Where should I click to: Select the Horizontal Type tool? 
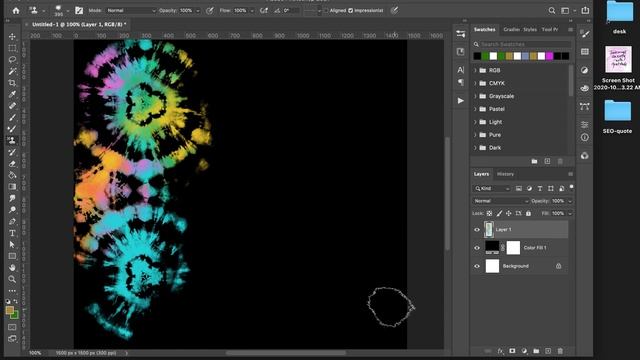[x=12, y=233]
